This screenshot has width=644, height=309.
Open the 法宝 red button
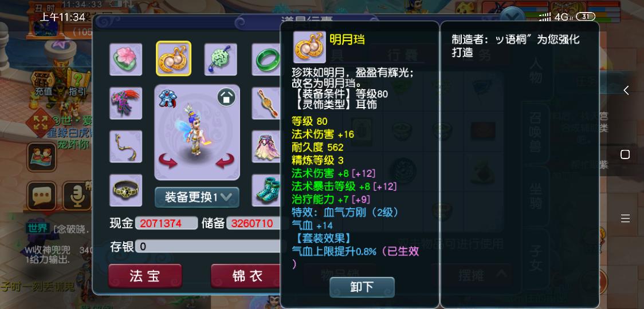(x=145, y=276)
